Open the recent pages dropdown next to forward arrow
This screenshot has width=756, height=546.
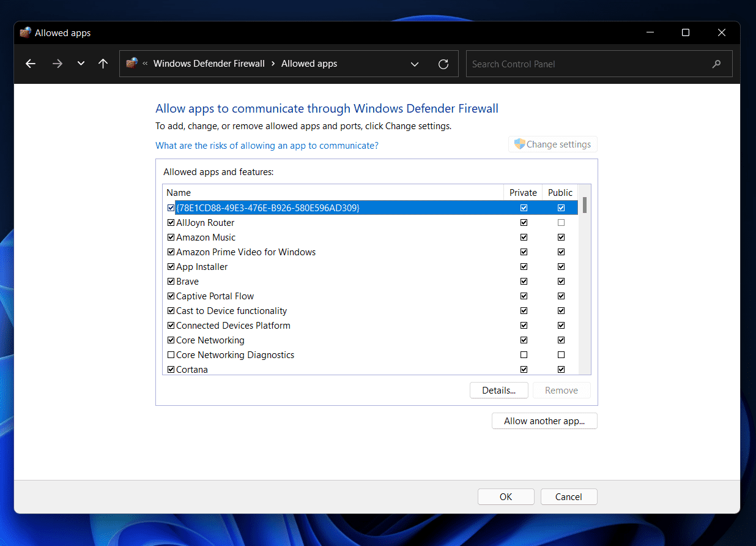81,64
